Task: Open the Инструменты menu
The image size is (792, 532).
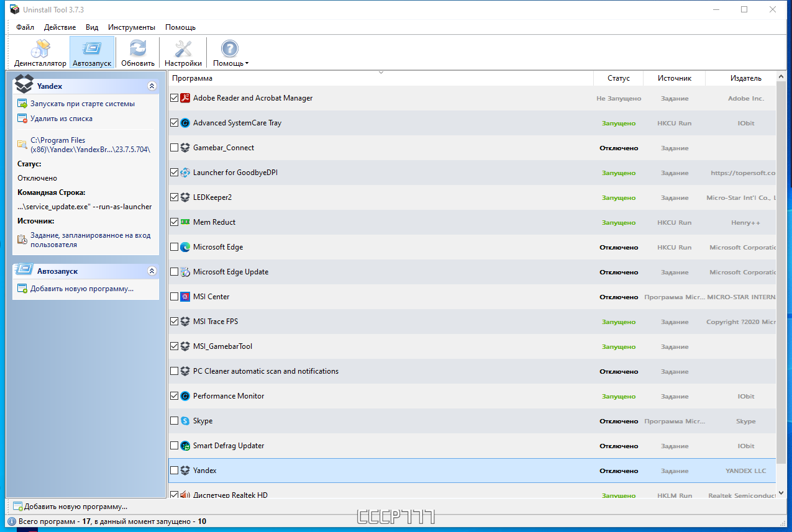Action: click(x=132, y=27)
